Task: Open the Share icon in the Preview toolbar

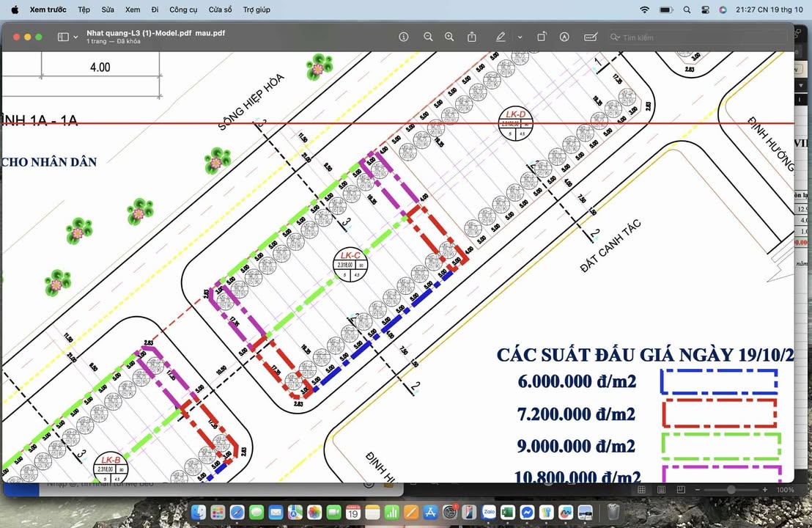Action: (x=472, y=37)
